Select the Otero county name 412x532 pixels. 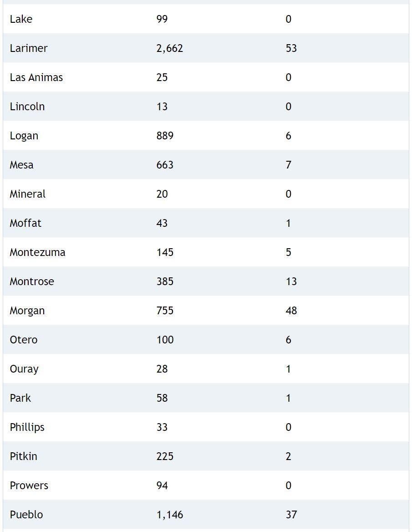point(24,340)
